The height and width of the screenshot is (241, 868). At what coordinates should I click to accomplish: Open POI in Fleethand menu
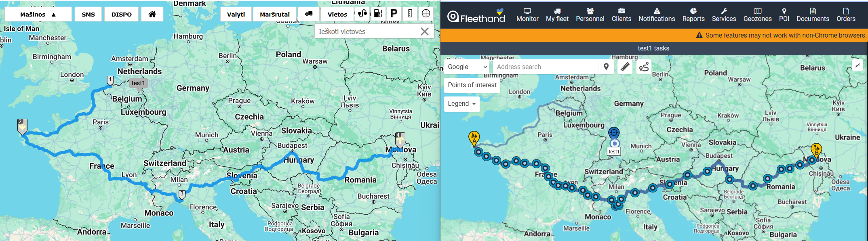point(784,15)
